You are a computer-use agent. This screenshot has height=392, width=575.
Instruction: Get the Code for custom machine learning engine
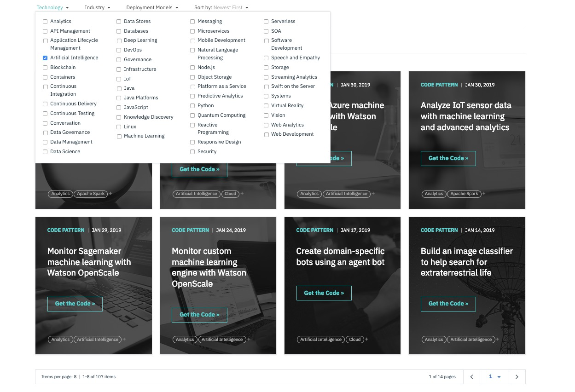click(x=199, y=315)
